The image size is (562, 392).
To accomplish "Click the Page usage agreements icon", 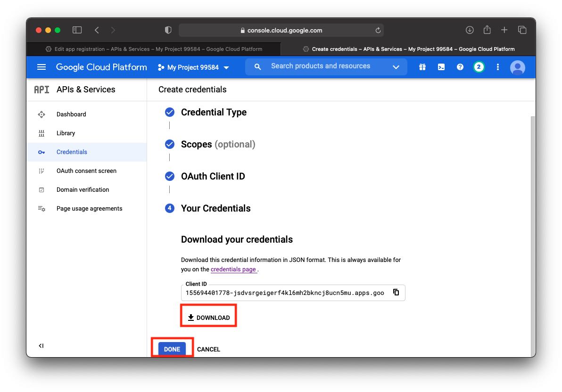I will (41, 209).
